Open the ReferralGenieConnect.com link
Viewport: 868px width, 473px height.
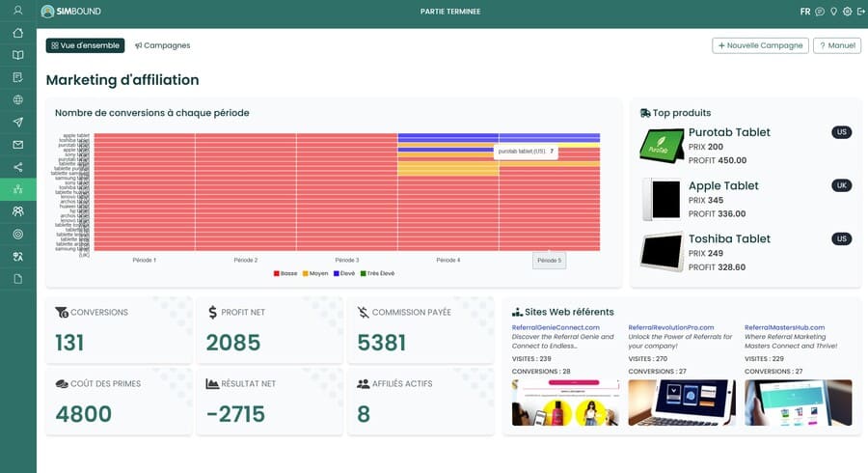[x=556, y=327]
